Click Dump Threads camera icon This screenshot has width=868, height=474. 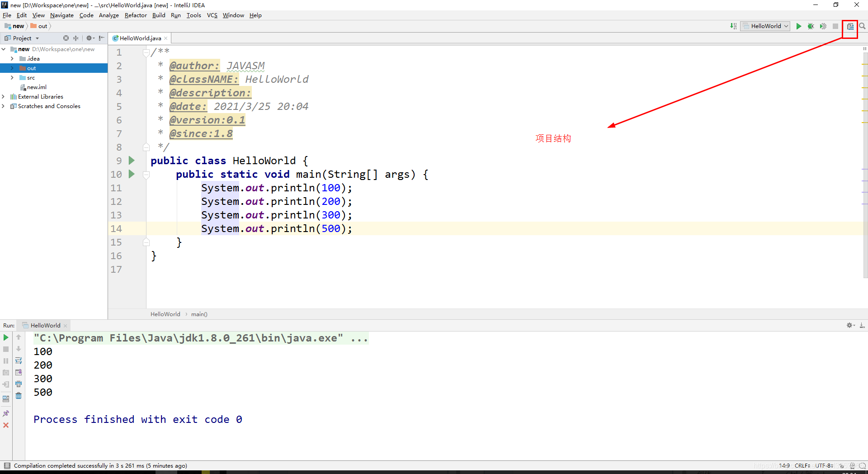pos(6,373)
